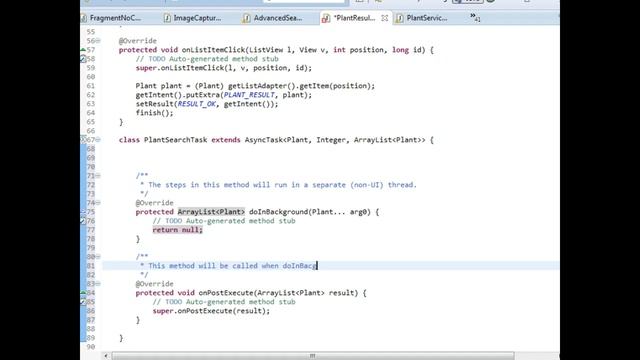
Task: Click the onPostExecute method name on line 84
Action: point(226,293)
